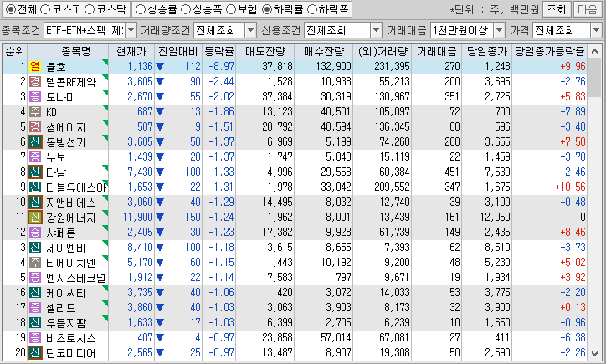The height and width of the screenshot is (364, 606).
Task: Open the 신용조건 전체조회 dropdown
Action: [376, 30]
